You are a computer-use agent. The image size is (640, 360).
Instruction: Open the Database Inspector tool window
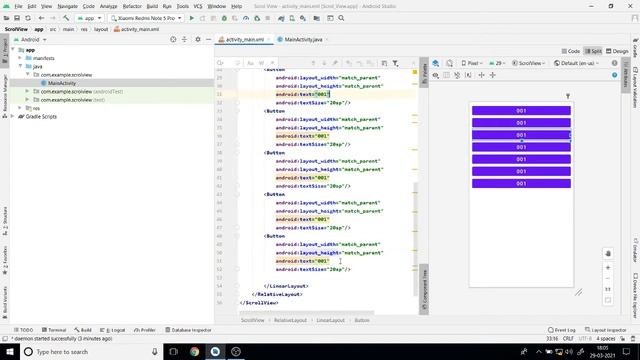click(189, 330)
